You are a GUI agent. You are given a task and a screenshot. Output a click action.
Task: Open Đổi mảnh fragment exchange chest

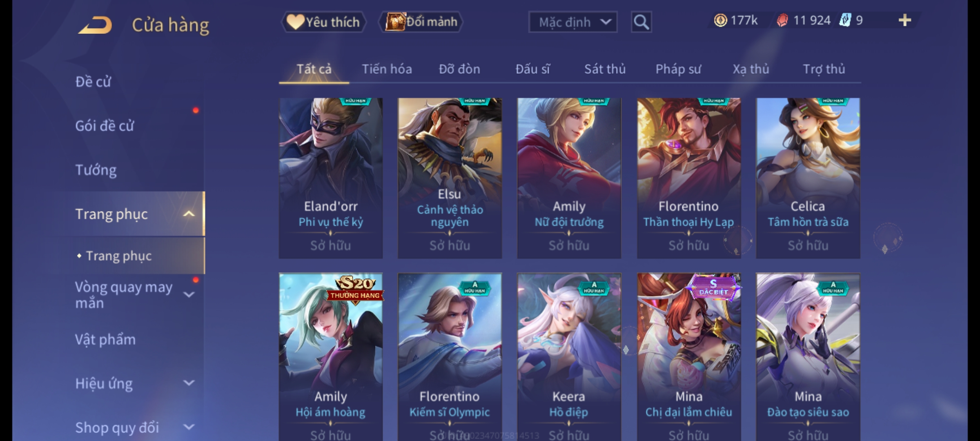pyautogui.click(x=421, y=22)
